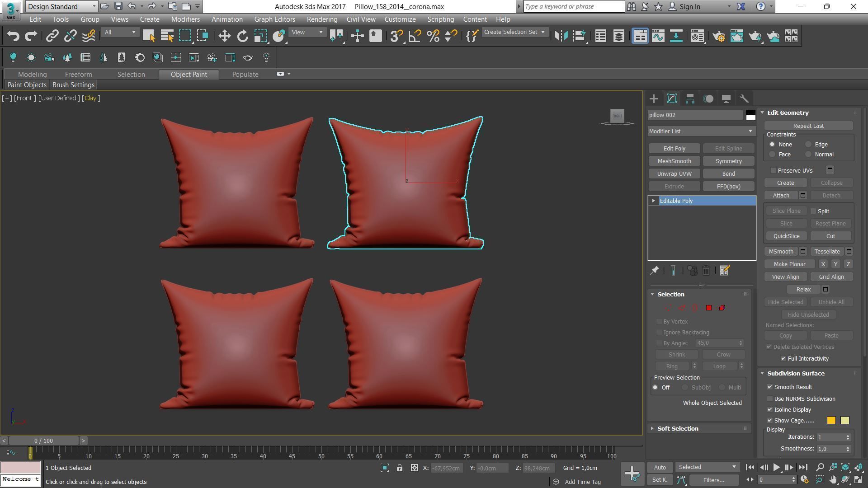The height and width of the screenshot is (488, 868).
Task: Open the Create command panel tab
Action: (654, 99)
